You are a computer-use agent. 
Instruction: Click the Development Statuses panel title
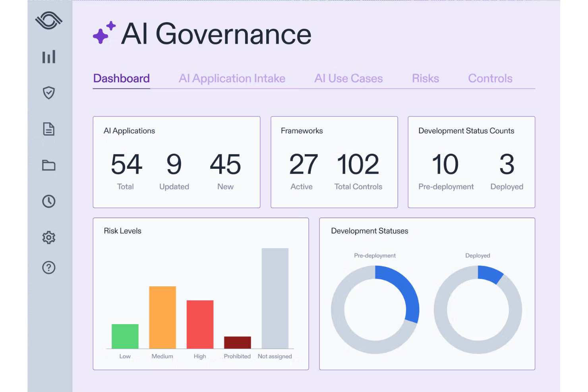370,231
